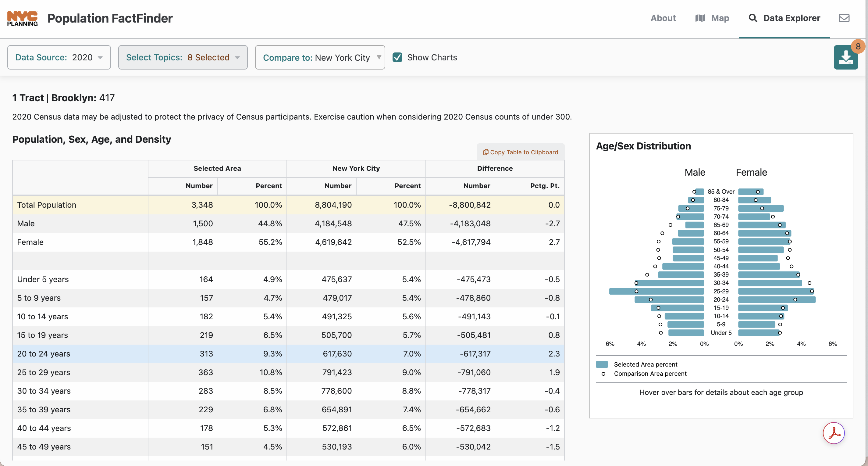
Task: Click the PDF export icon
Action: point(834,433)
